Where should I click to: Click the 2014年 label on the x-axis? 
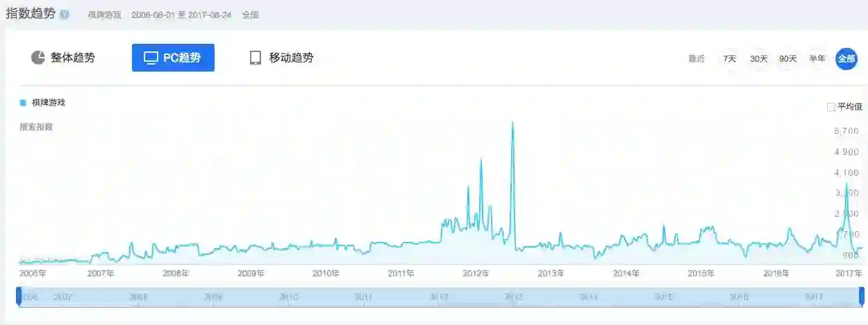click(626, 274)
